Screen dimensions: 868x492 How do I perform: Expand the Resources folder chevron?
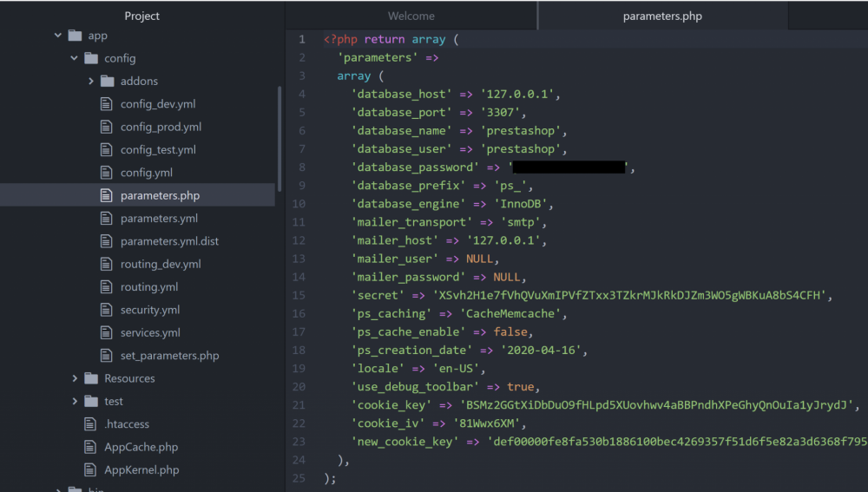(x=75, y=378)
